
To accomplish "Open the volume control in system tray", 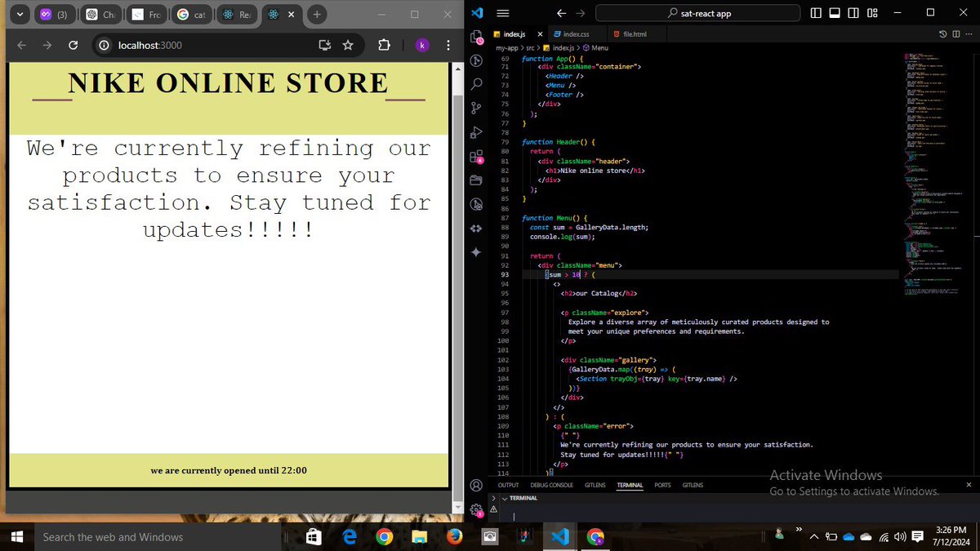I will (x=900, y=537).
